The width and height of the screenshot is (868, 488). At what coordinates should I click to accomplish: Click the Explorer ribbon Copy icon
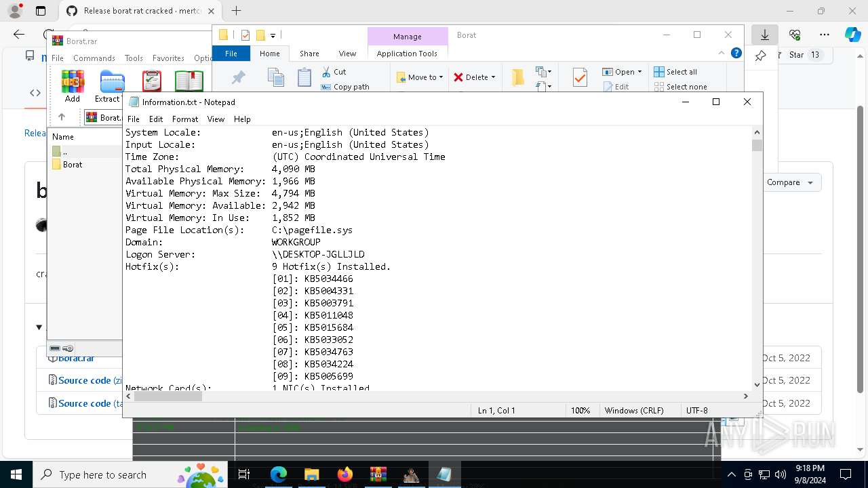click(275, 77)
